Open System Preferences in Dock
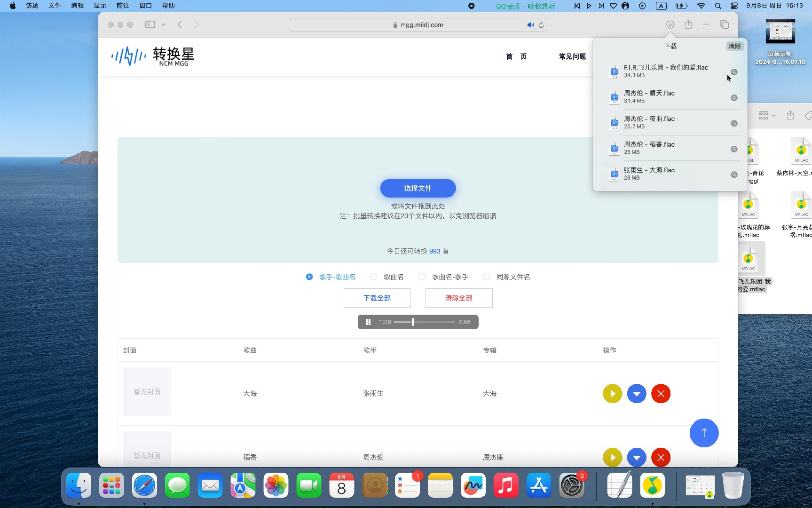812x508 pixels. pos(572,485)
